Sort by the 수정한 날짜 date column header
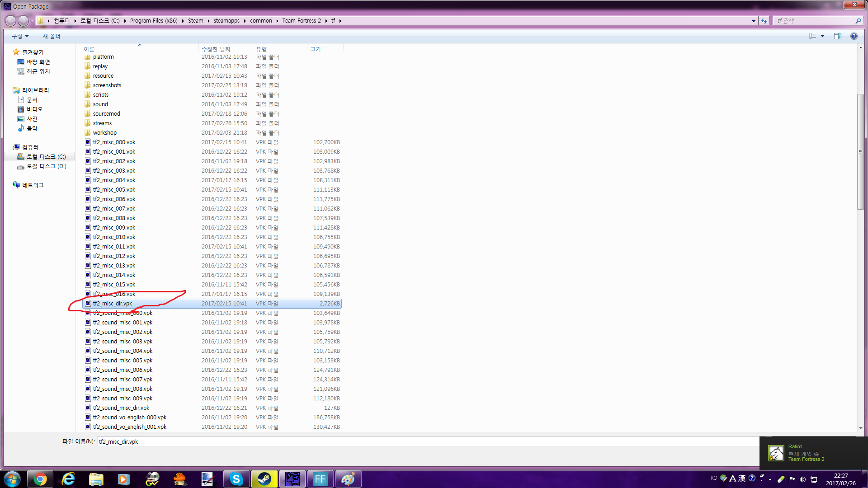This screenshot has width=868, height=488. [x=216, y=49]
